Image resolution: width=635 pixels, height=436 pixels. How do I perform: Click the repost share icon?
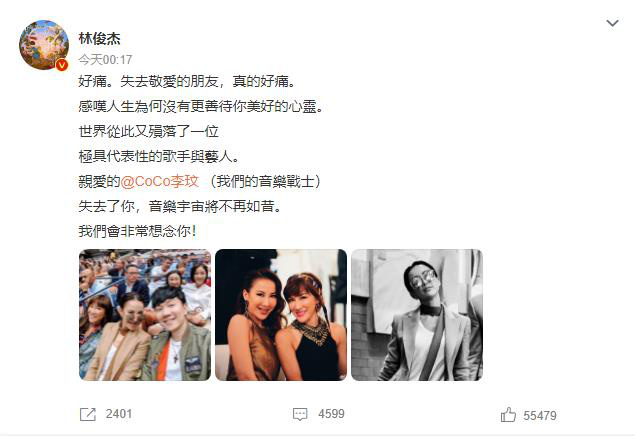click(88, 414)
